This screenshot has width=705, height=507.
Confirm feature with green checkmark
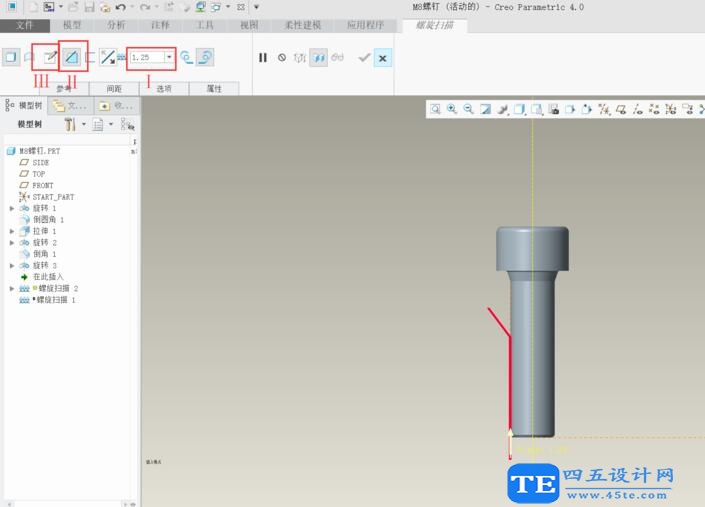(364, 58)
